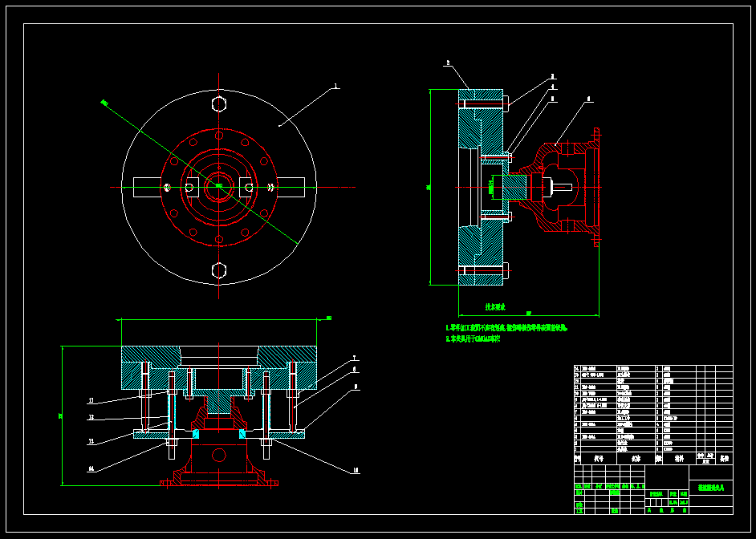Select green vertical height dimension text of side view
756x539 pixels.
tap(428, 188)
